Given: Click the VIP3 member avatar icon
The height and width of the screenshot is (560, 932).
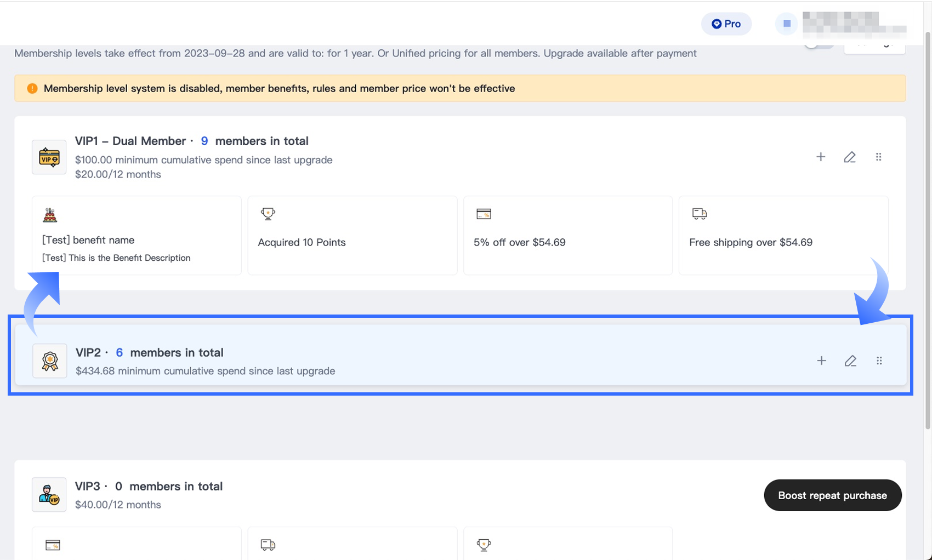Looking at the screenshot, I should point(49,494).
